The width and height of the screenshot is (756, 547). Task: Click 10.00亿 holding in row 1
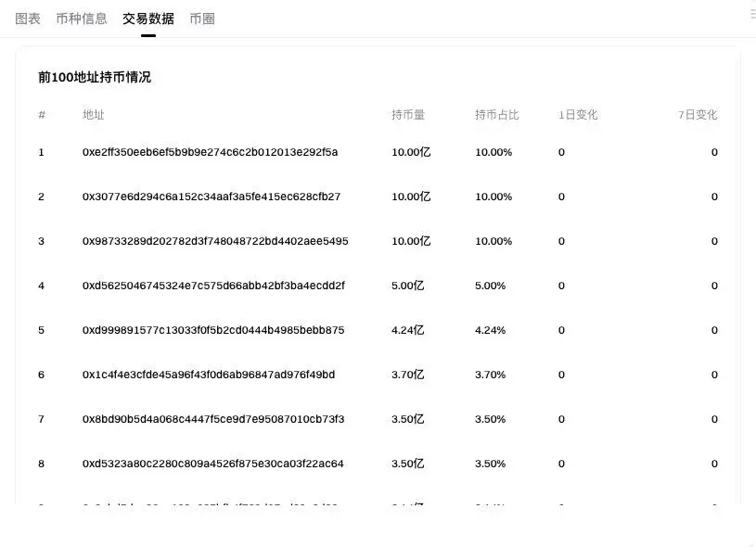click(x=411, y=152)
